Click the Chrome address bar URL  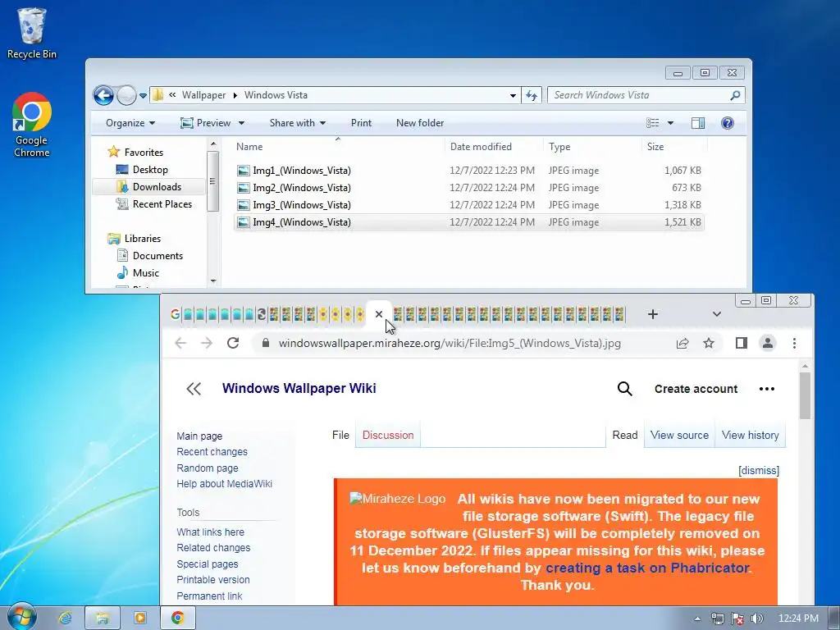[450, 343]
